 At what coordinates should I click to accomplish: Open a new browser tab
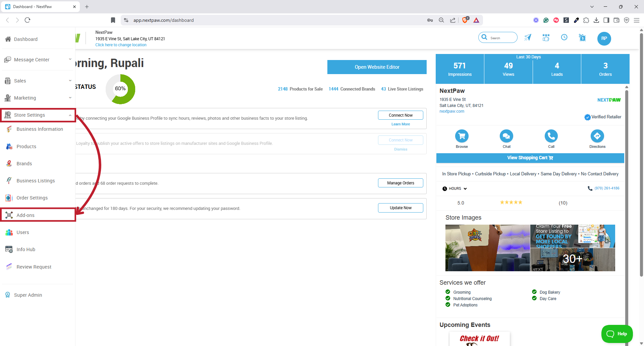pos(87,7)
